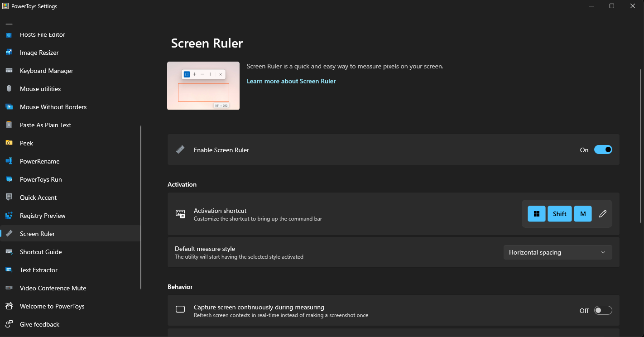Viewport: 644px width, 337px height.
Task: Open Learn more about Screen Ruler link
Action: (291, 81)
